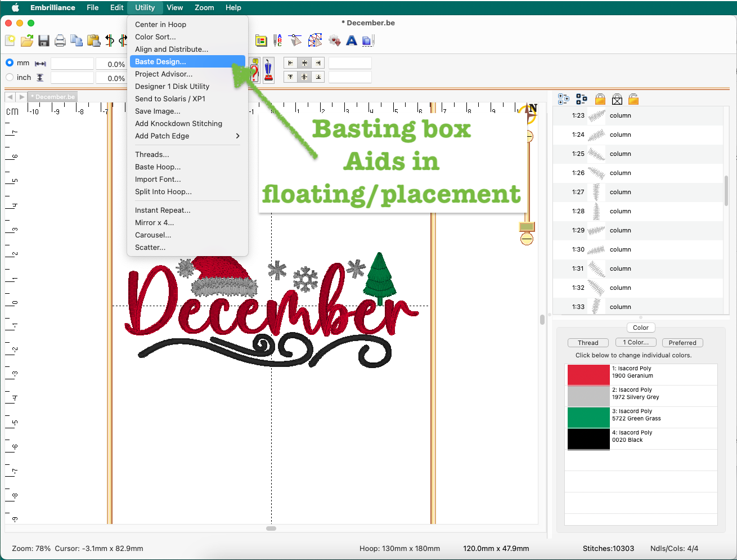Switch units to inch radio button
The width and height of the screenshot is (737, 560).
(10, 78)
